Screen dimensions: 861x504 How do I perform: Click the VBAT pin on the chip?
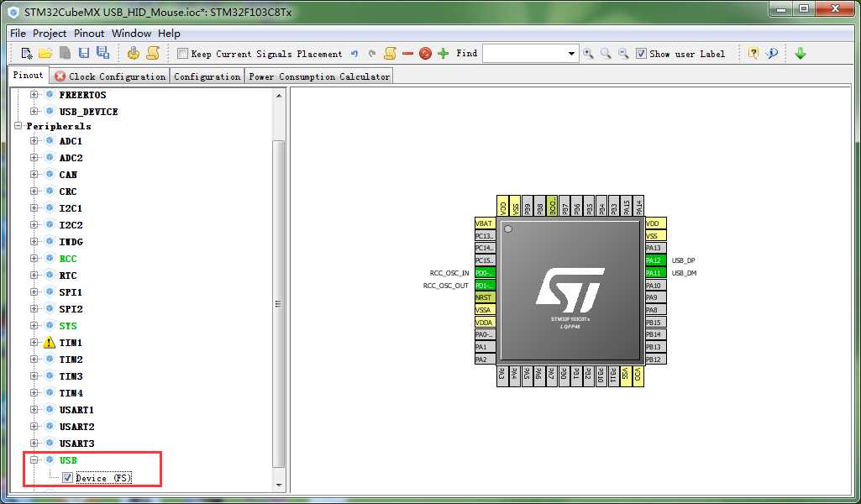tap(485, 223)
